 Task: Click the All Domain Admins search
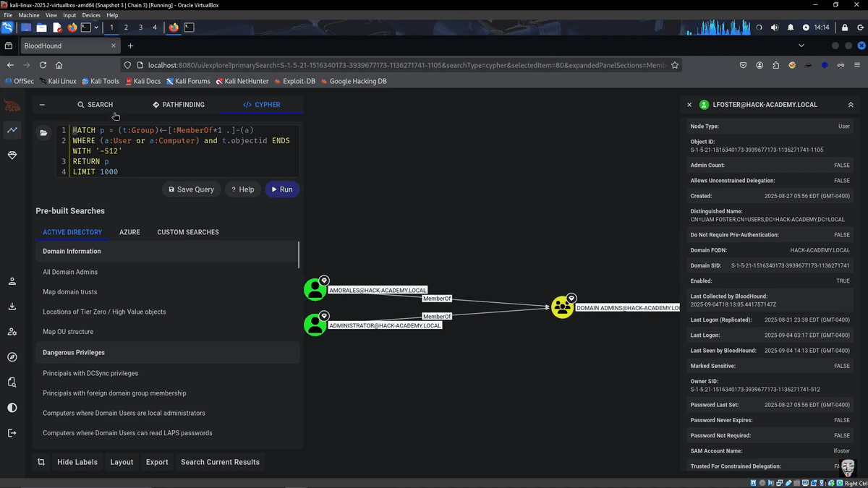tap(70, 272)
